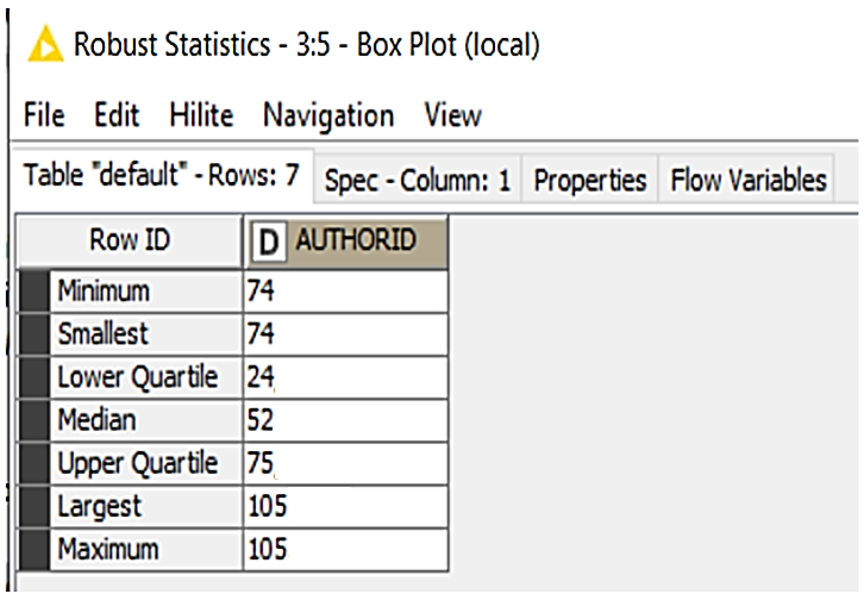Switch to the Properties tab
This screenshot has width=868, height=600.
[x=590, y=180]
